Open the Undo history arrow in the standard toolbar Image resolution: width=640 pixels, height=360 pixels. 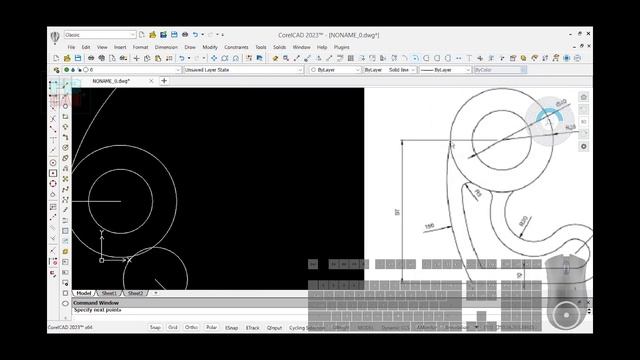pos(189,58)
